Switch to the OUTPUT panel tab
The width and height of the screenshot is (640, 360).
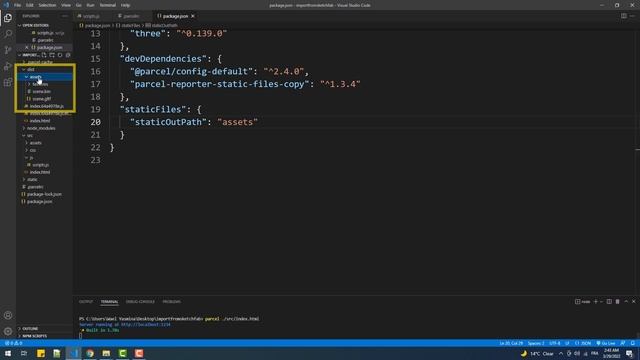[x=86, y=302]
